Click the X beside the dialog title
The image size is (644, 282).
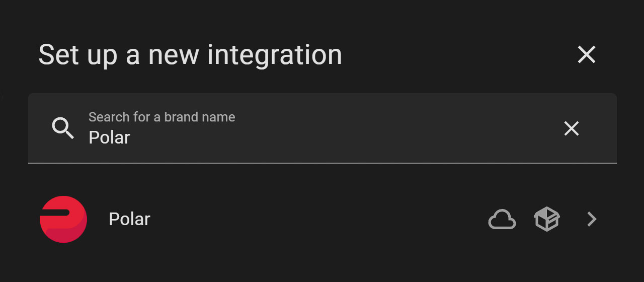tap(587, 54)
